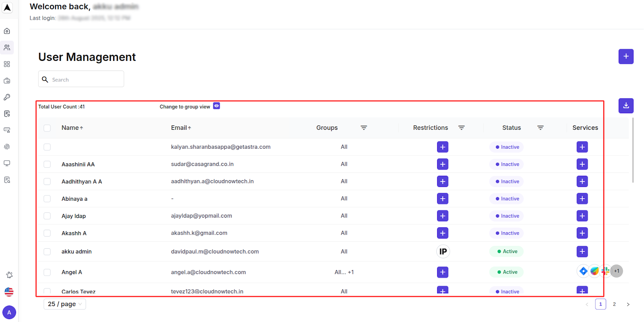Open the fingerprint sidebar icon
This screenshot has width=644, height=322.
click(7, 147)
